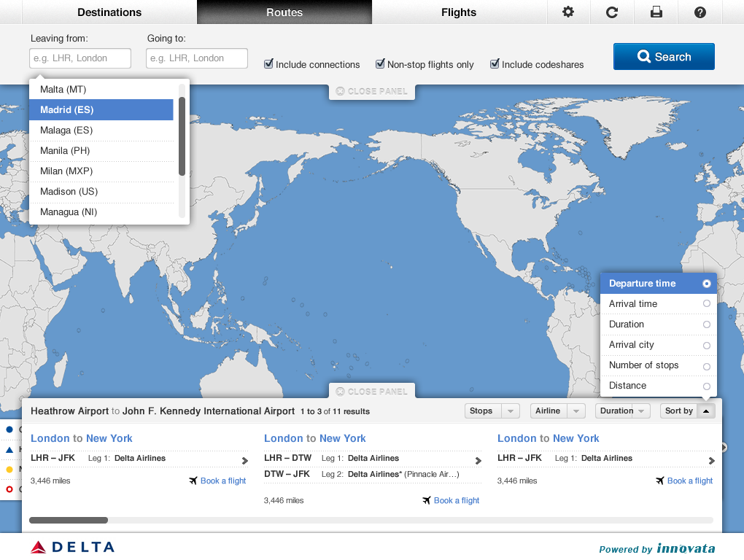Image resolution: width=744 pixels, height=560 pixels.
Task: Open the help question mark icon
Action: point(700,12)
